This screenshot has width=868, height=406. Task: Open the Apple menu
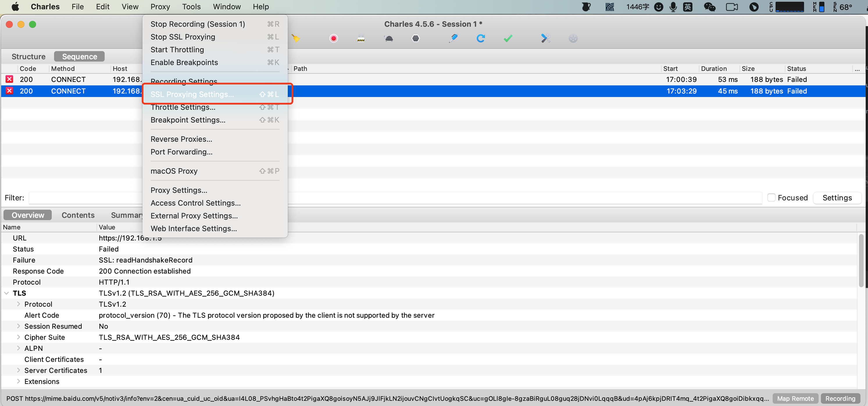click(x=15, y=7)
